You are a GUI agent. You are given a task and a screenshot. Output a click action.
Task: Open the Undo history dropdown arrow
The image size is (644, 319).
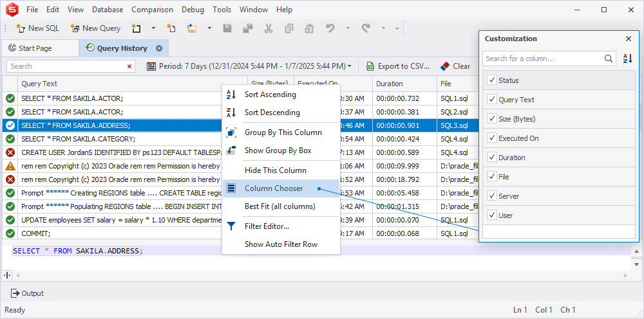348,28
